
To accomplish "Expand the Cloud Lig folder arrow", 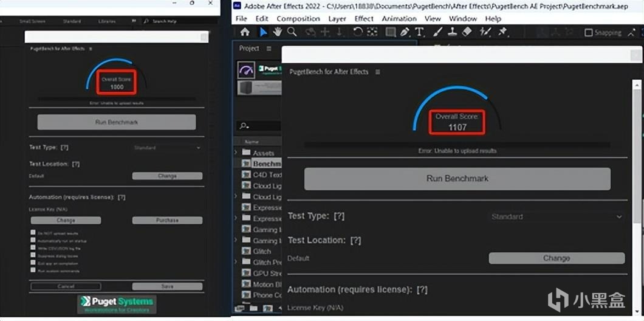I will pyautogui.click(x=236, y=196).
